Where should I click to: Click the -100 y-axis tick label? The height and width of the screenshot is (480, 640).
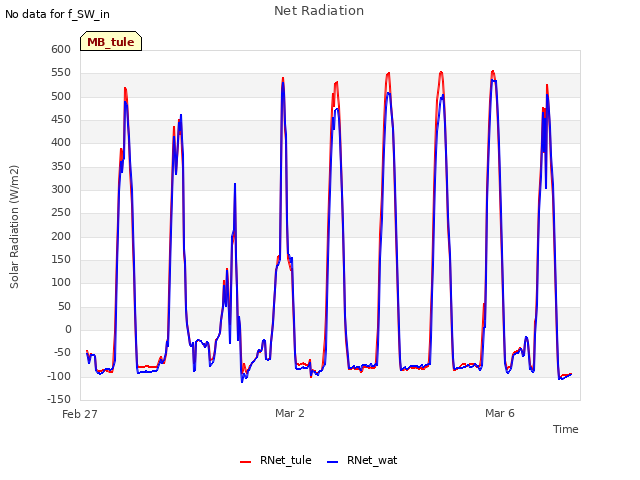click(59, 376)
